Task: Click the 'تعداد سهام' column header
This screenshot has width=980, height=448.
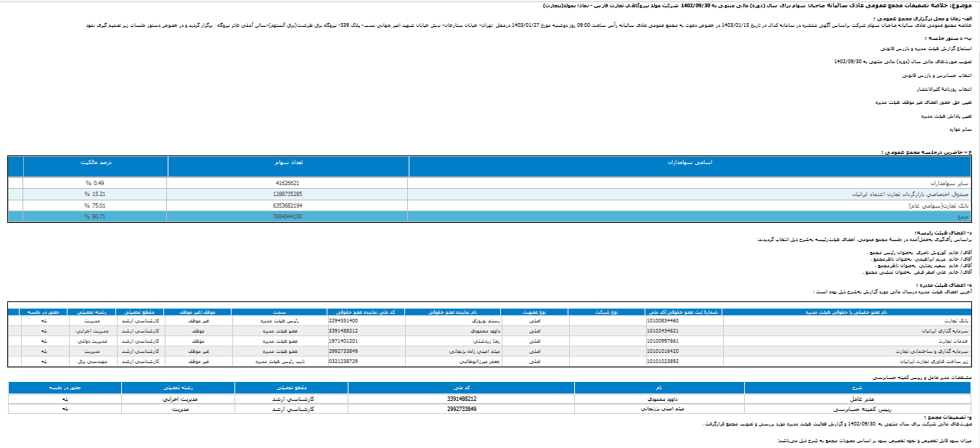Action: tap(288, 163)
